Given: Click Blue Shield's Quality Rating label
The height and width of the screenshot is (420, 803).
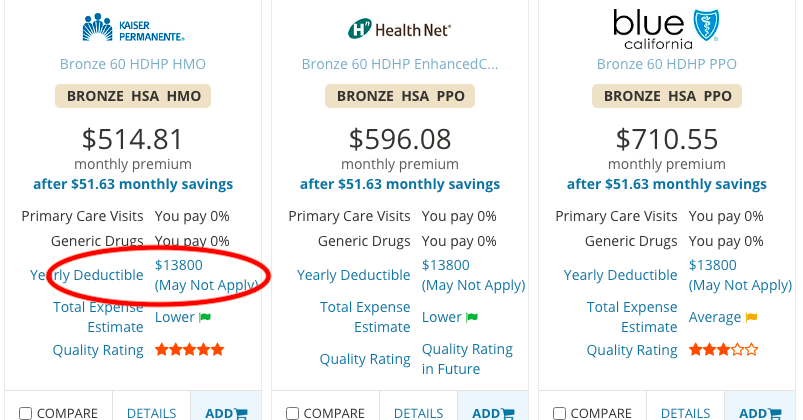Looking at the screenshot, I should (x=632, y=350).
